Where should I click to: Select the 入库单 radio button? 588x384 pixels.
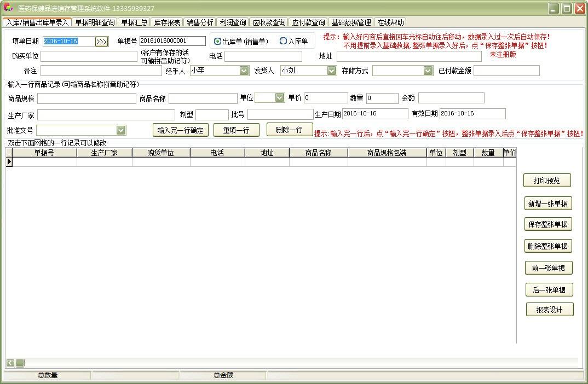[x=283, y=41]
